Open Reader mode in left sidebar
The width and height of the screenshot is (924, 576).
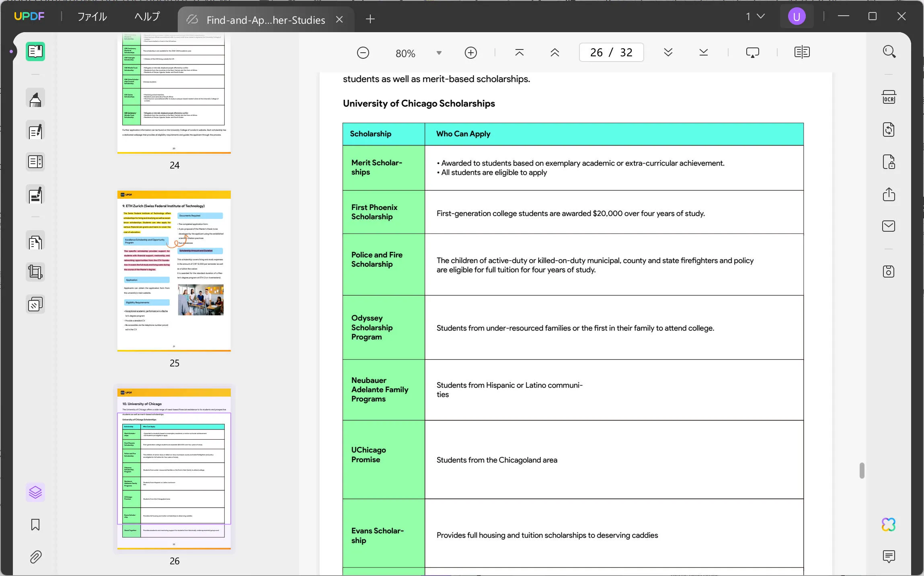pos(35,51)
